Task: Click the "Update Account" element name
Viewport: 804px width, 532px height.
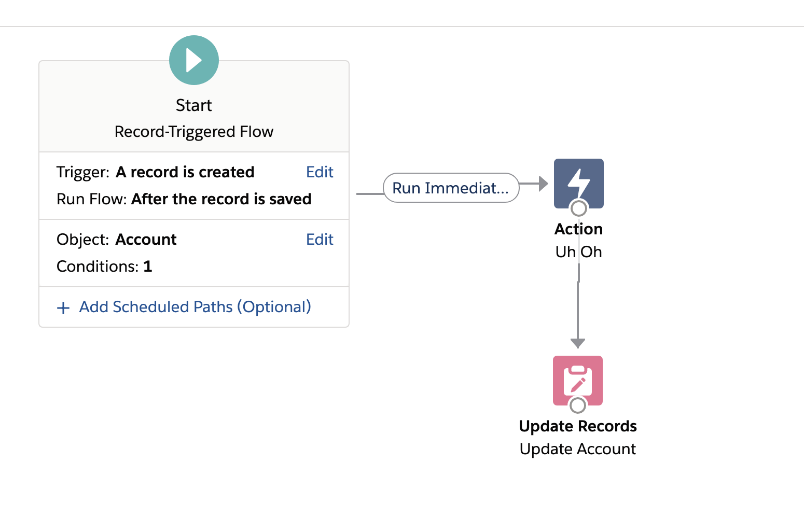Action: point(577,449)
